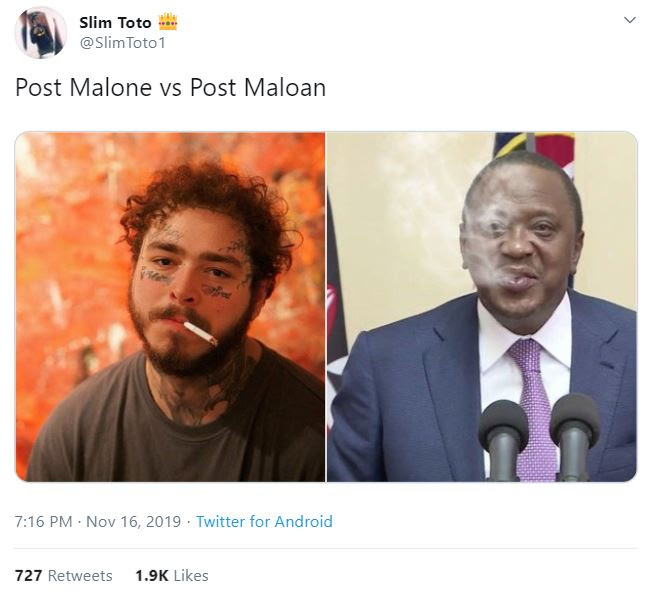
Task: Click the Nov 16, 2019 date
Action: 133,521
